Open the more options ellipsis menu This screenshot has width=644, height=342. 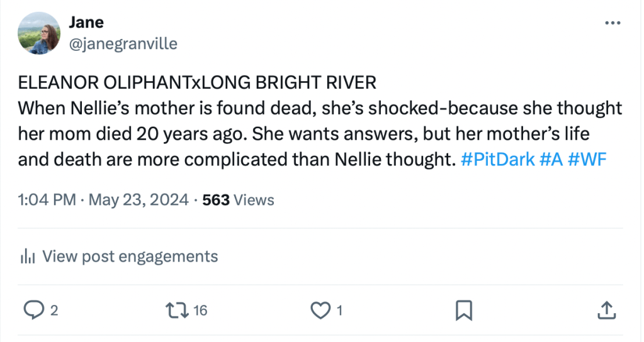click(x=612, y=23)
